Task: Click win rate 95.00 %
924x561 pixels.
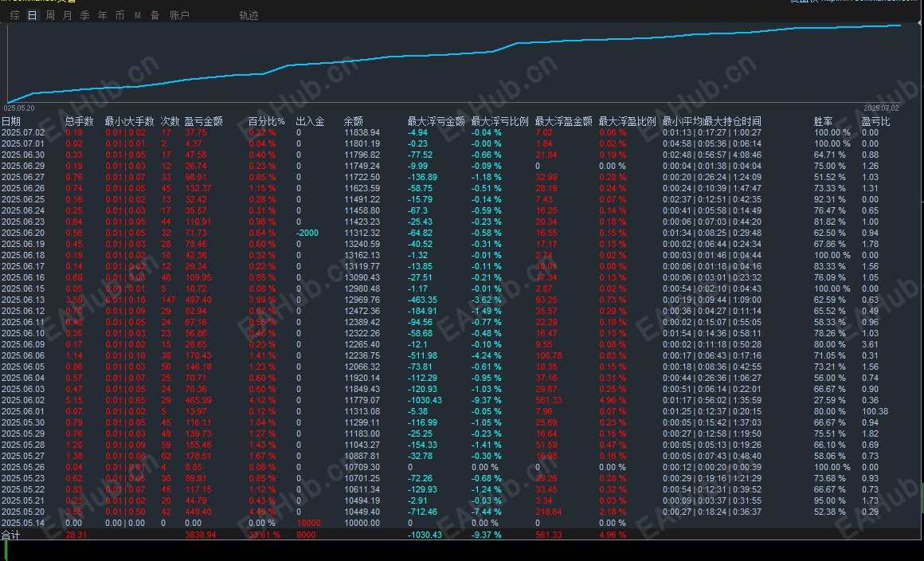Action: tap(830, 501)
